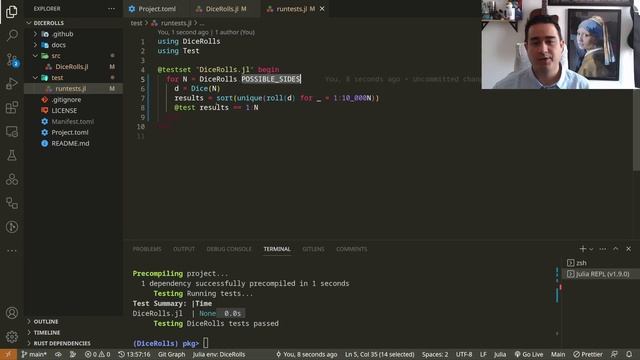Open the Accounts menu
Screen dimensions: 640x360
[x=12, y=313]
